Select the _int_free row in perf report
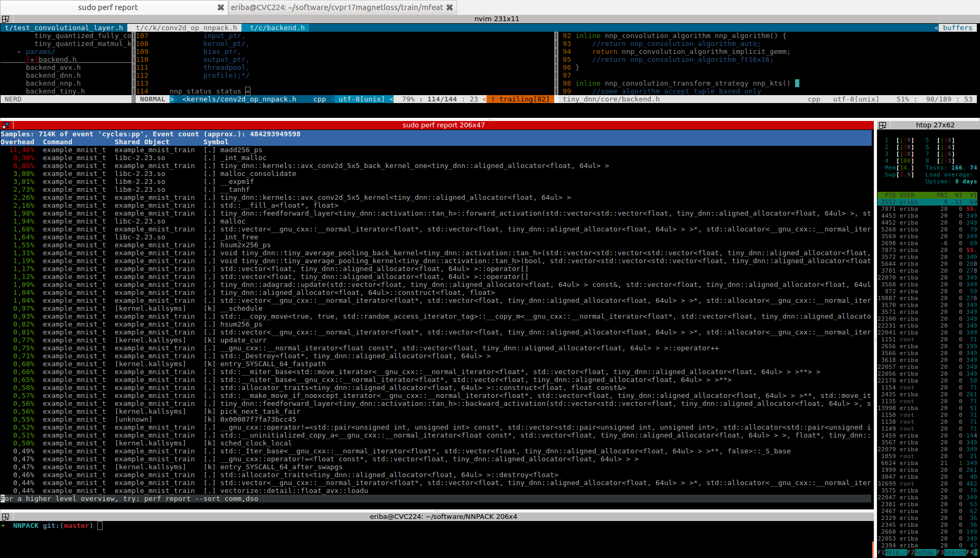 tap(436, 237)
